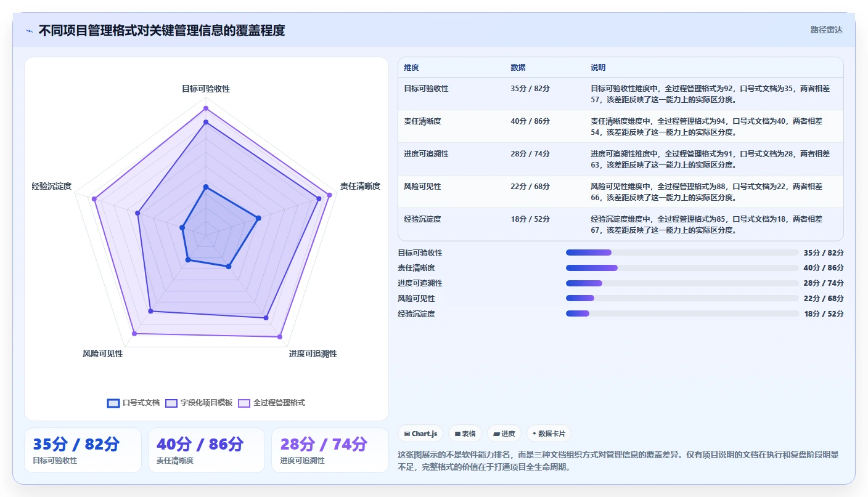Screen dimensions: 868x497
Task: Open the 35分 / 82分 目标可验收性 stat card
Action: (x=83, y=450)
